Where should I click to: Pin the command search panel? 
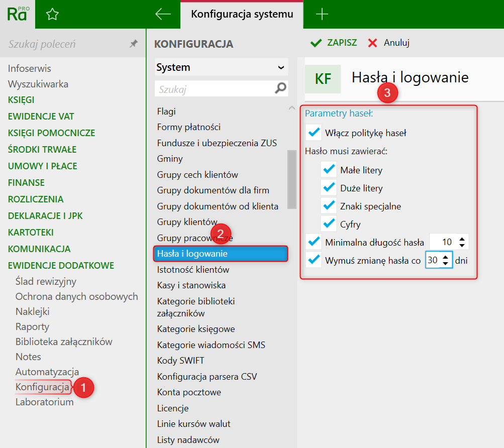tap(133, 43)
